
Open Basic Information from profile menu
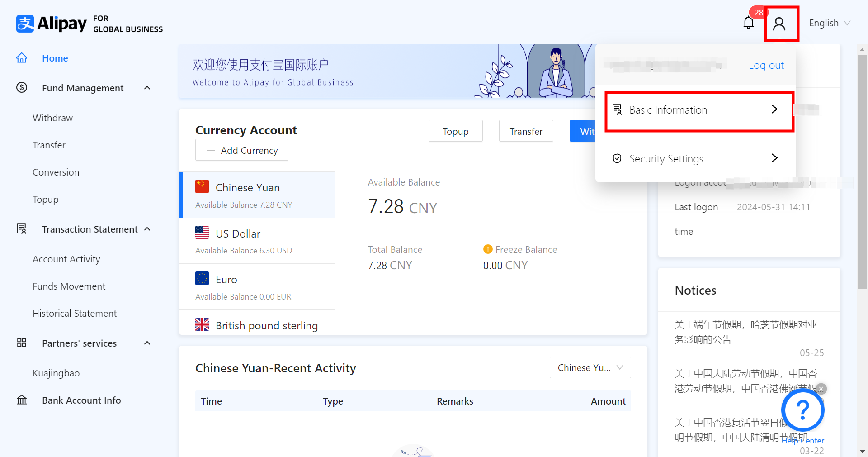point(699,110)
